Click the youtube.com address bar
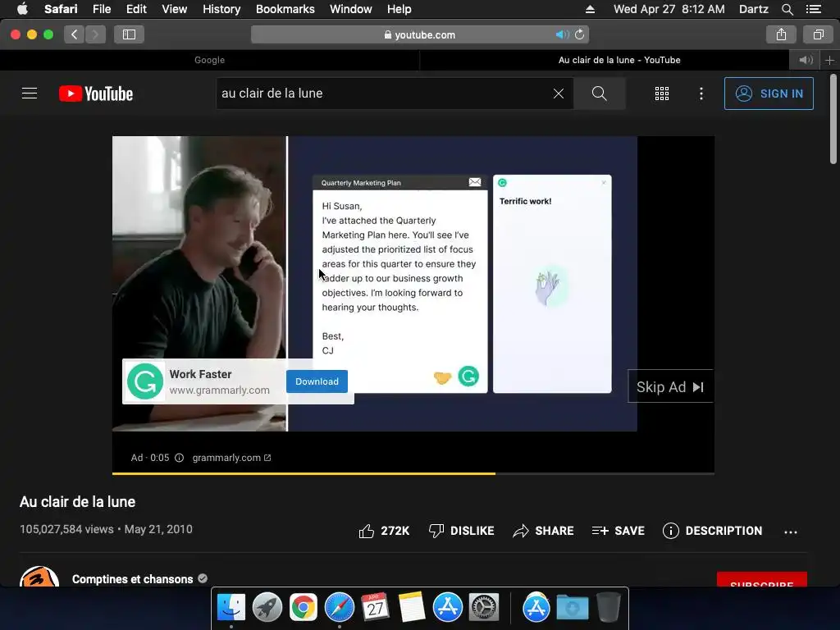The width and height of the screenshot is (840, 630). pos(420,34)
